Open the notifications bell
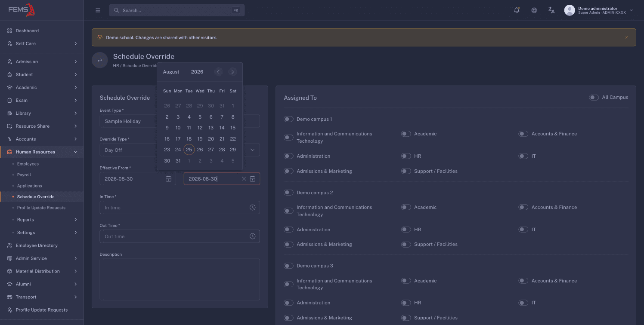The width and height of the screenshot is (644, 325). pyautogui.click(x=517, y=10)
